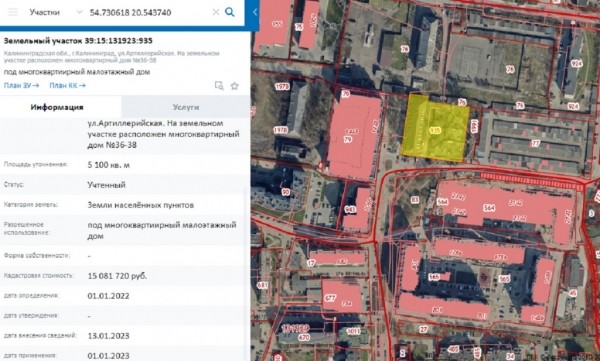This screenshot has height=361, width=600.
Task: Select the status value Учтенный
Action: tap(106, 185)
